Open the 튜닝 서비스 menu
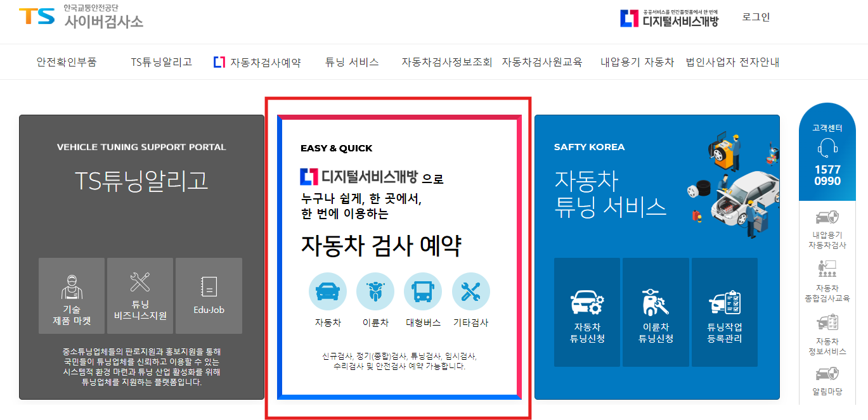The width and height of the screenshot is (868, 420). click(352, 62)
